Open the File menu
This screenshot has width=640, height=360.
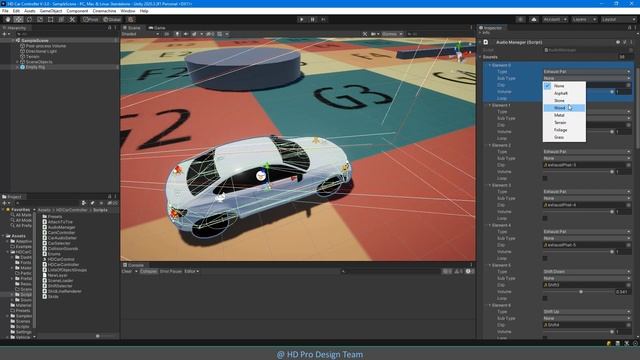point(5,11)
